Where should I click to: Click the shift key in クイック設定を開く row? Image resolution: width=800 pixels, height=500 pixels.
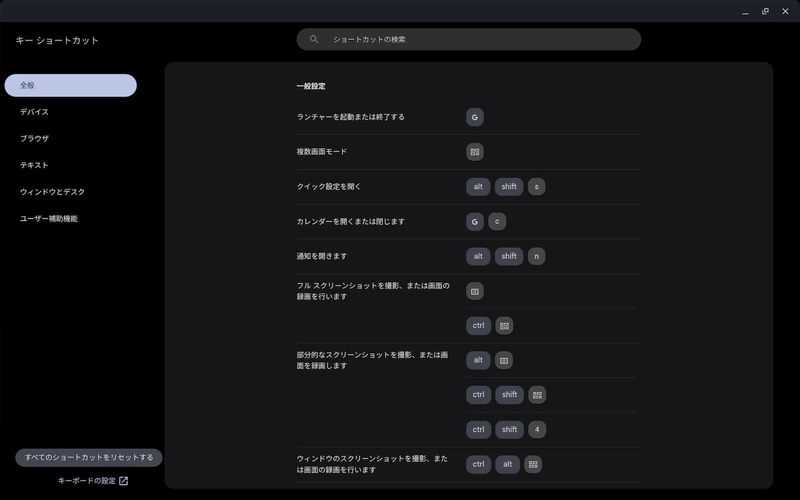coord(509,187)
